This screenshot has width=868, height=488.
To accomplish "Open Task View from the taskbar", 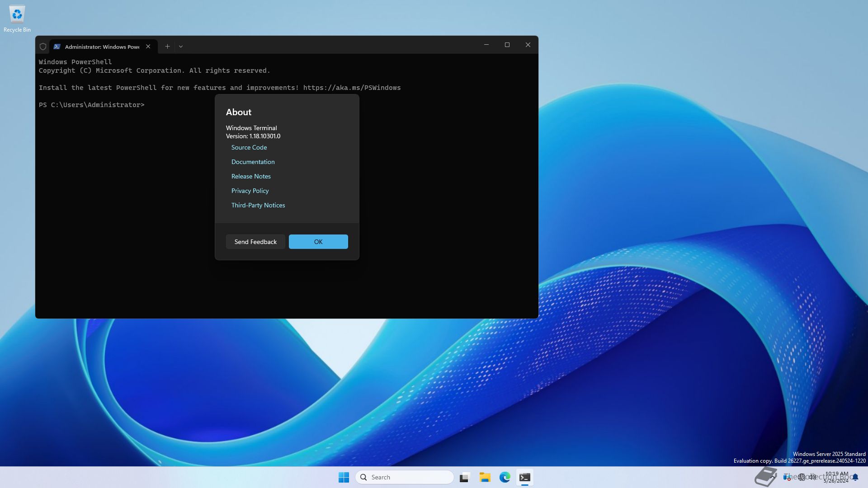I will (465, 477).
